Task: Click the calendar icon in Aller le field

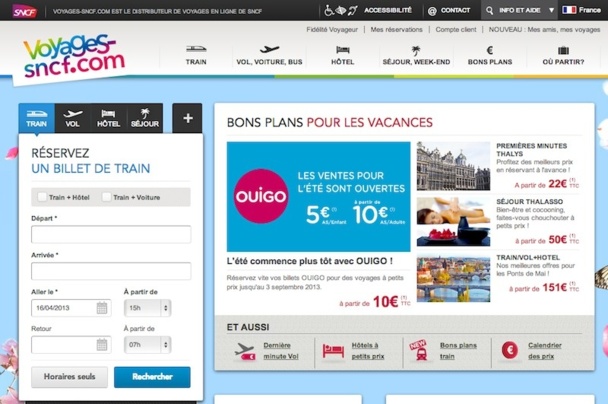Action: tap(102, 308)
